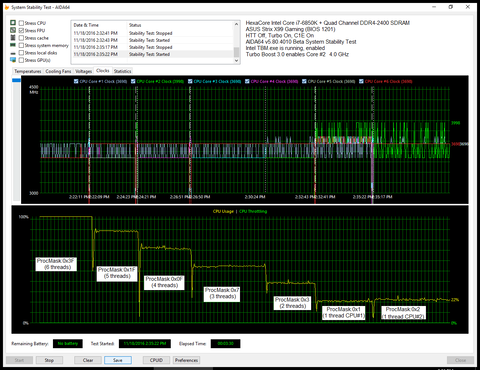This screenshot has height=370, width=480.
Task: Click the No battery status field
Action: click(68, 344)
